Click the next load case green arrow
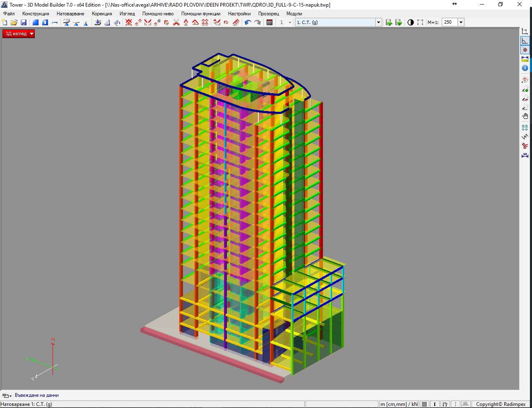 coord(399,22)
